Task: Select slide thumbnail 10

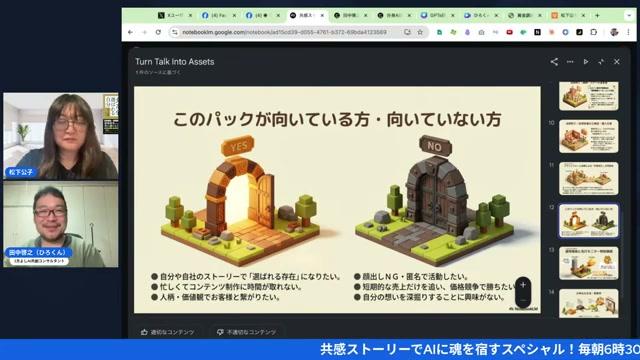Action: [589, 136]
